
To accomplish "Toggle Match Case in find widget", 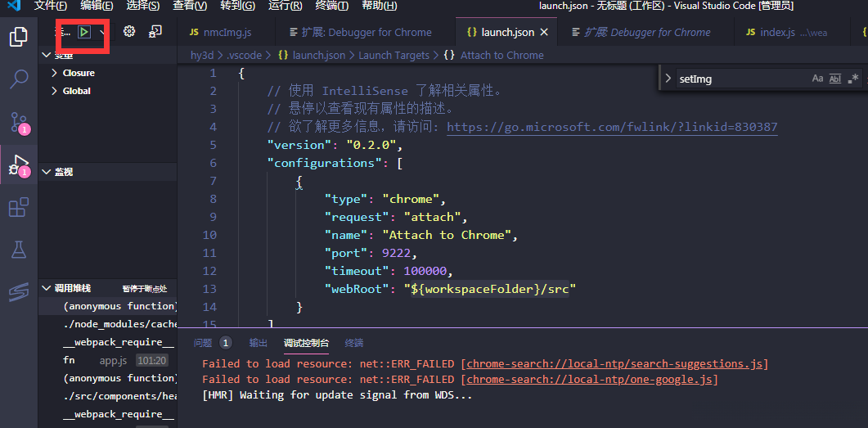I will pos(817,79).
